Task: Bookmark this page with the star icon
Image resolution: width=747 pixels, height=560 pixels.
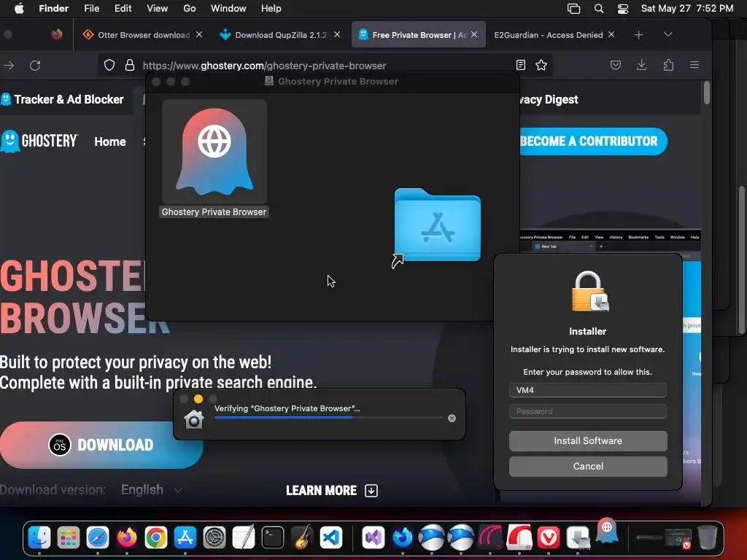Action: (x=541, y=65)
